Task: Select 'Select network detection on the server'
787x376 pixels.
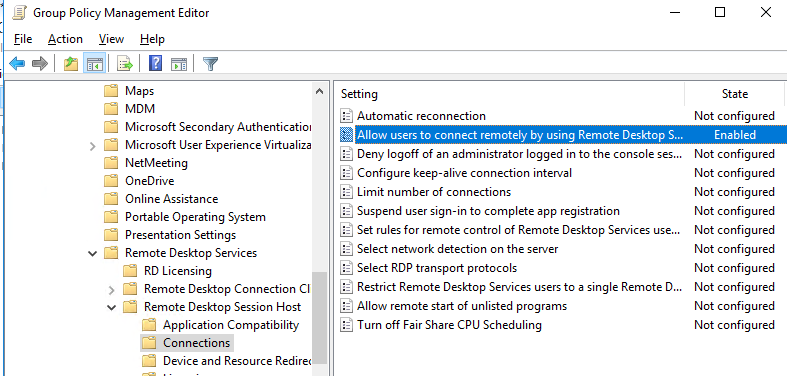Action: (x=457, y=249)
